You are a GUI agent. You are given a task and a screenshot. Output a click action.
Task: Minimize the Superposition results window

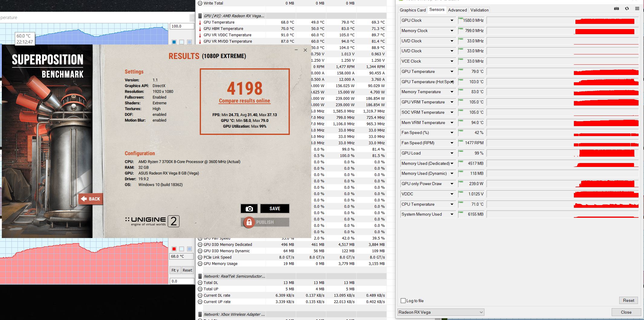coord(296,50)
